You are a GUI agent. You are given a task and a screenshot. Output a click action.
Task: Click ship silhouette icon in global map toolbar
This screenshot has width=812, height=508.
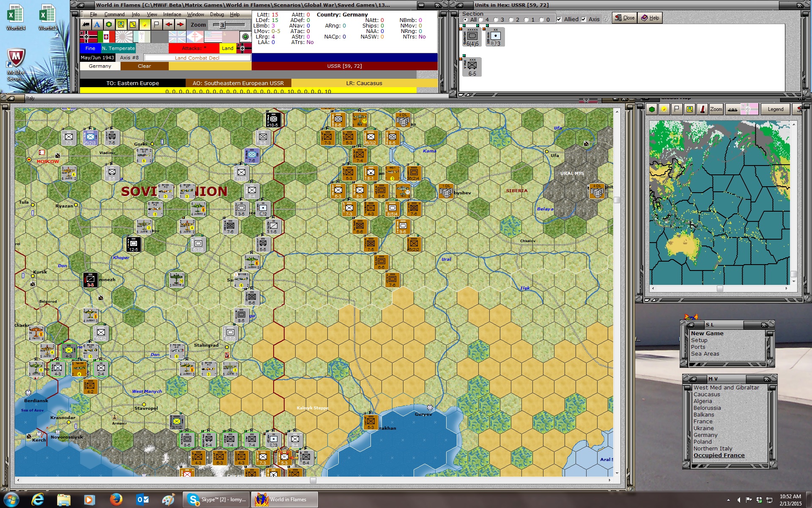[732, 109]
